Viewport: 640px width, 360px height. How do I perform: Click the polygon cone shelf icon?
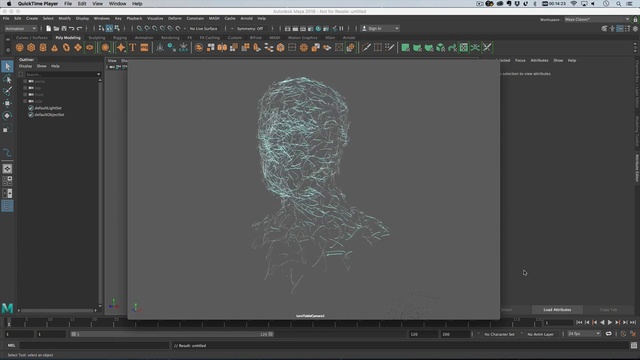pyautogui.click(x=54, y=48)
